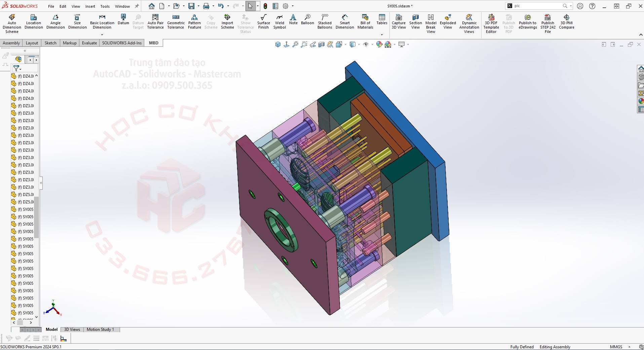Open Dynamic Annotation Views in view toolbar

pyautogui.click(x=330, y=44)
